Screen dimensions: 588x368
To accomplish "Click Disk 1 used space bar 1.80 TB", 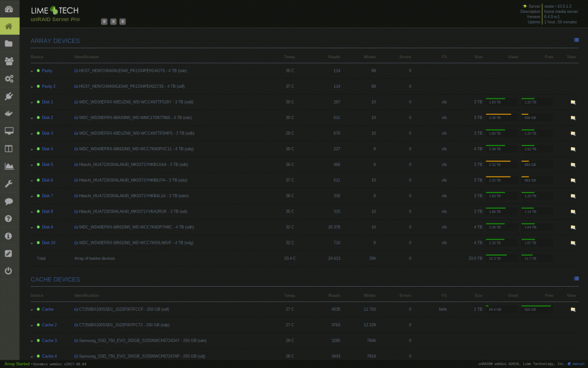I will [x=500, y=101].
